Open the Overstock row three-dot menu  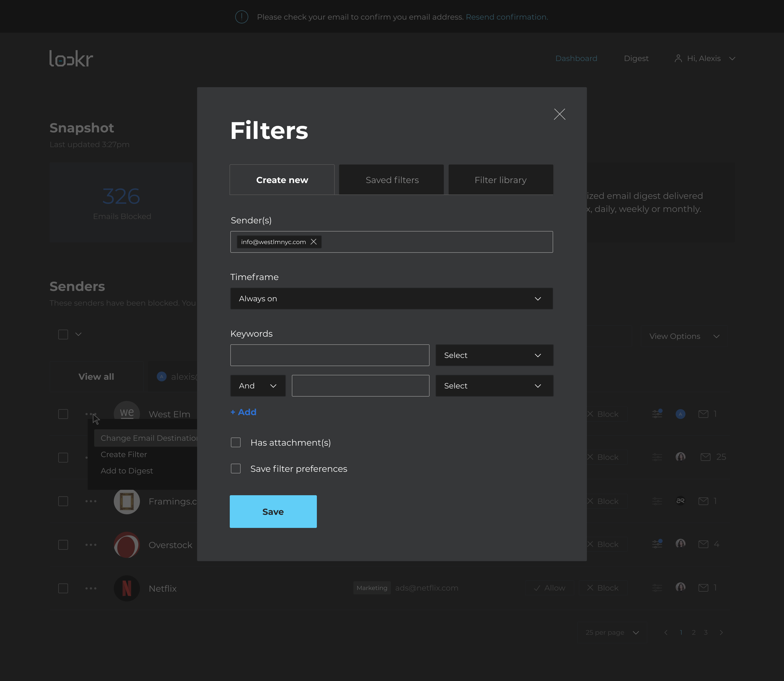pyautogui.click(x=91, y=545)
